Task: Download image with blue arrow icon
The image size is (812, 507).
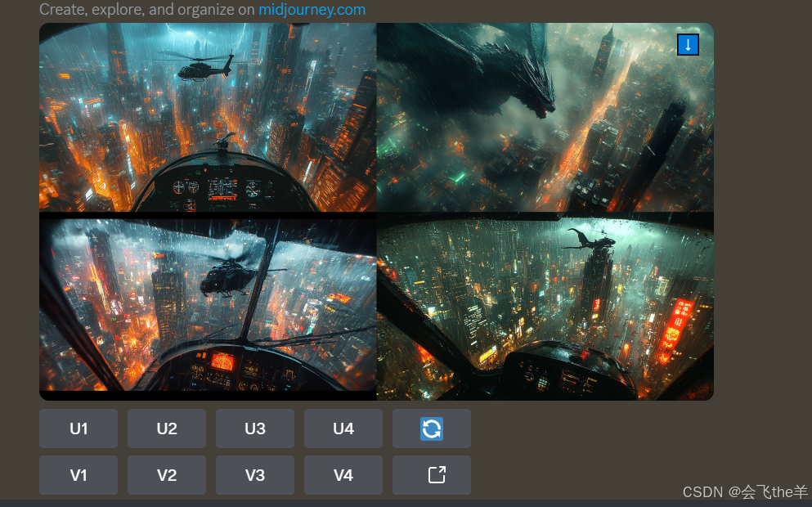Action: pos(689,44)
